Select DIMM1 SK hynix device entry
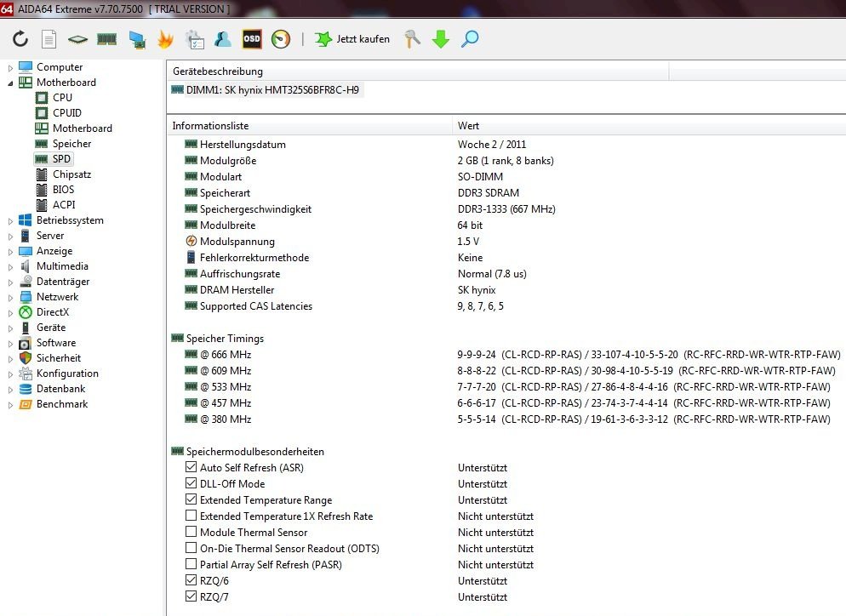846x616 pixels. click(x=267, y=89)
